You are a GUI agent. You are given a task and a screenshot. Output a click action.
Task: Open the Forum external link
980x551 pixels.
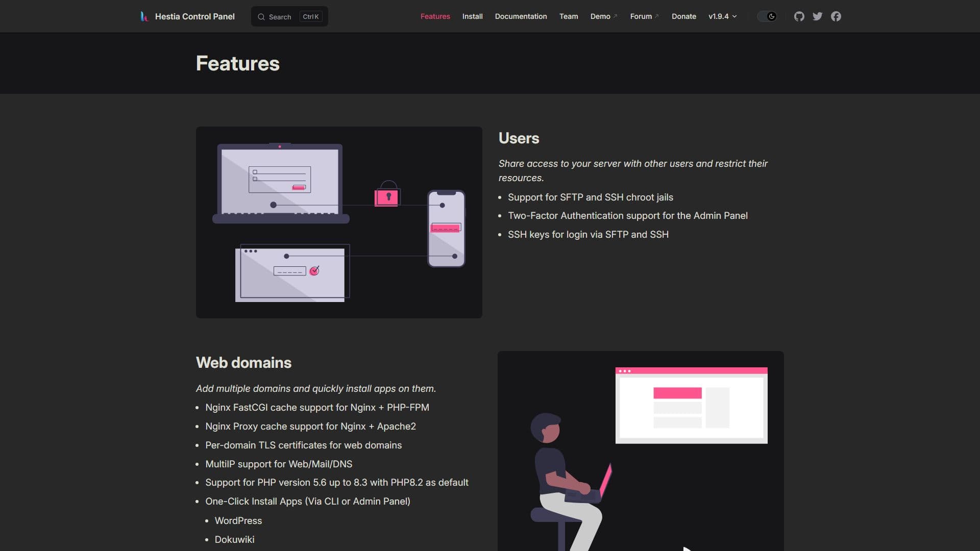644,16
